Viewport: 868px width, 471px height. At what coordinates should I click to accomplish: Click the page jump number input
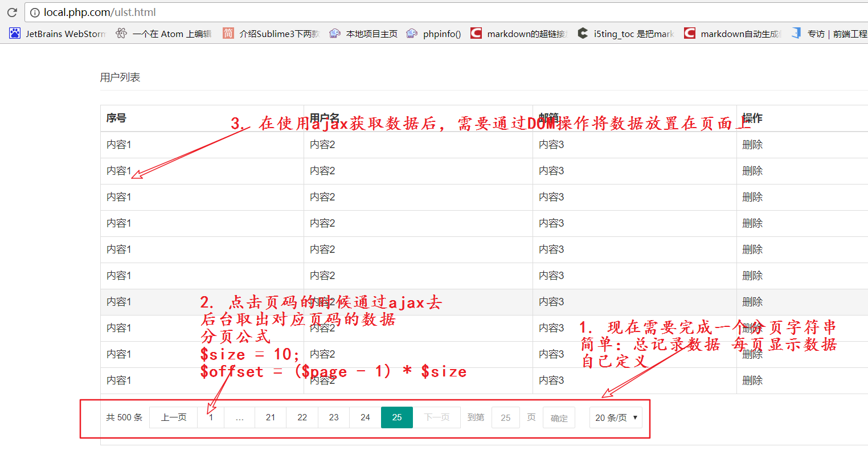click(x=505, y=417)
